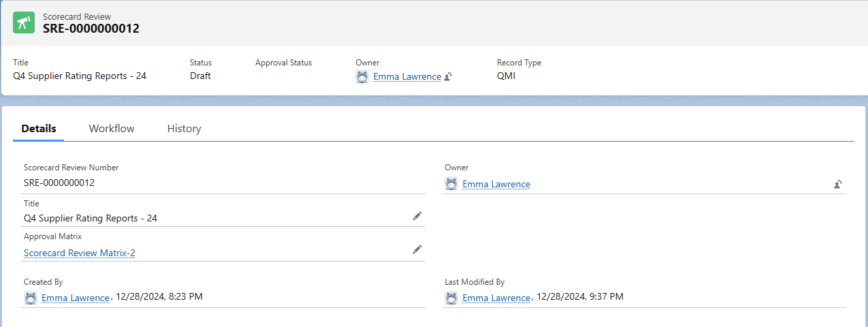This screenshot has height=327, width=868.
Task: Click the change owner icon in the header
Action: pos(448,77)
